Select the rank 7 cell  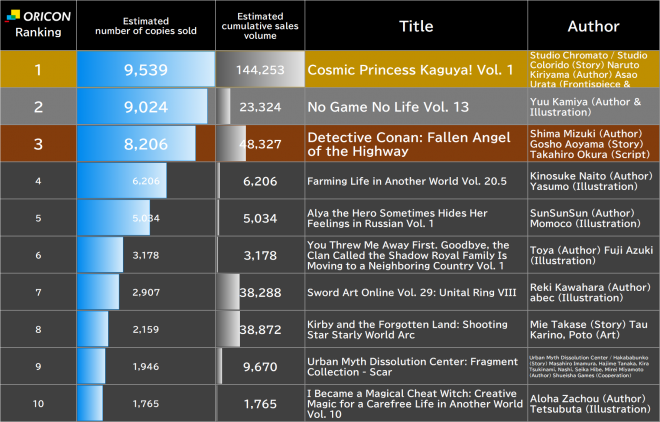pos(38,292)
